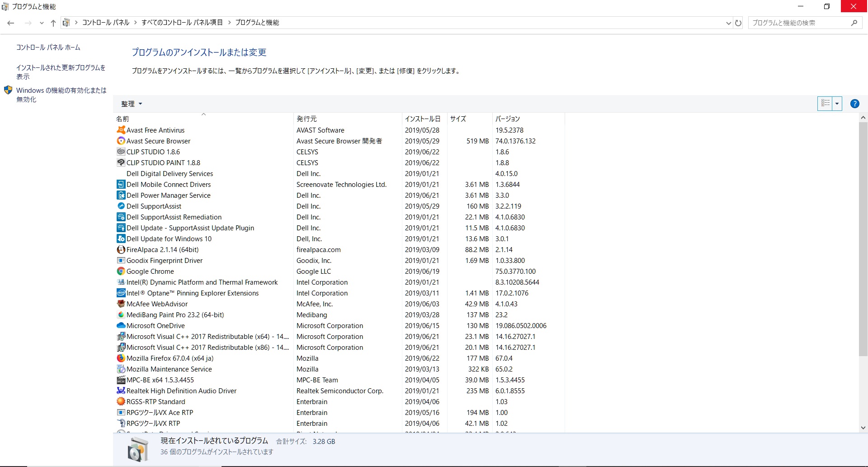The width and height of the screenshot is (868, 467).
Task: Click the blue help question mark icon
Action: [854, 104]
